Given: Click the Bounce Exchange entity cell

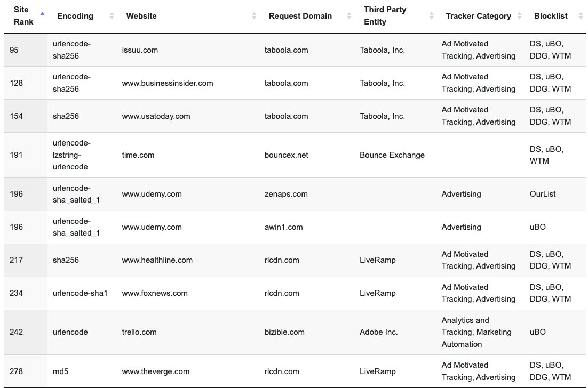Looking at the screenshot, I should tap(392, 155).
